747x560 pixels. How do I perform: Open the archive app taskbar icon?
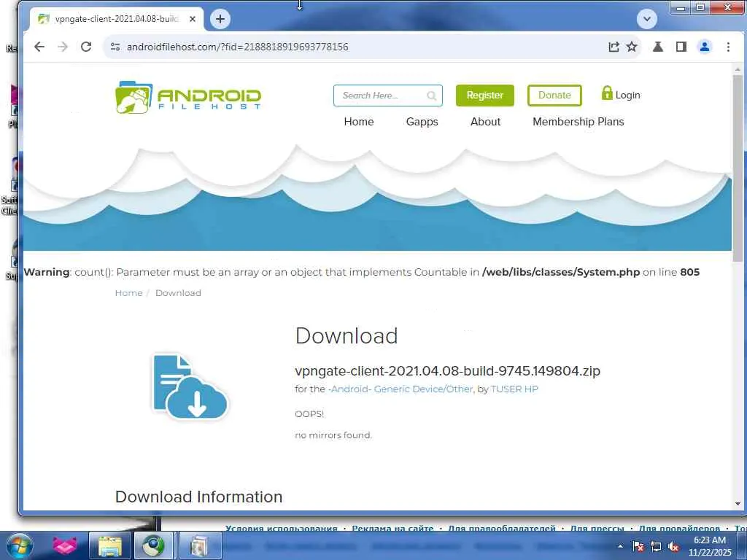[200, 545]
